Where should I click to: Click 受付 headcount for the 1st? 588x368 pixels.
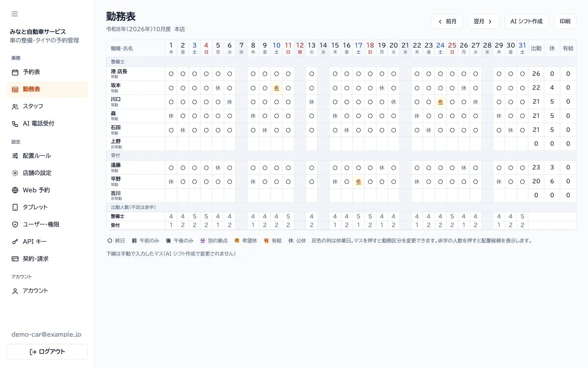point(171,225)
